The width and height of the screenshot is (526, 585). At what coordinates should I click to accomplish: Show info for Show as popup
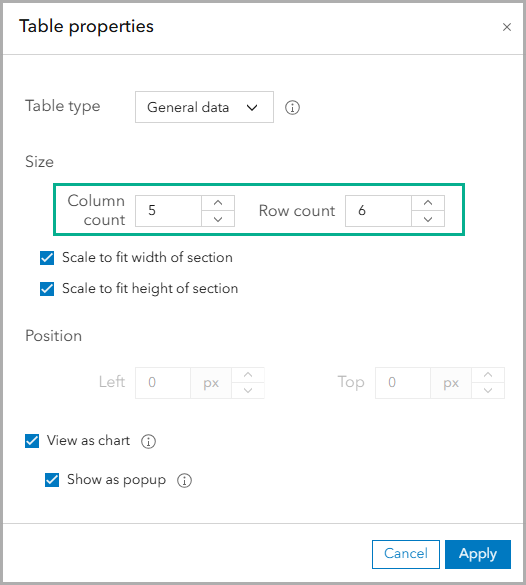tap(184, 481)
